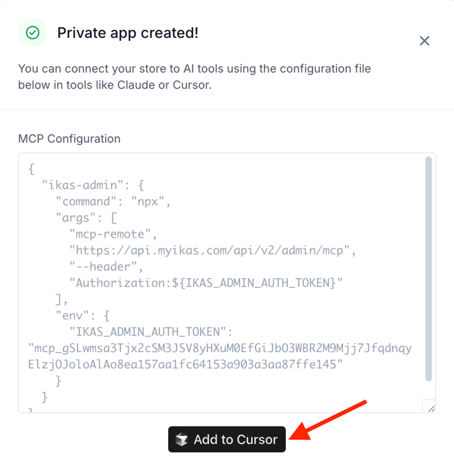
Task: Click the "--header" argument line
Action: (x=106, y=267)
